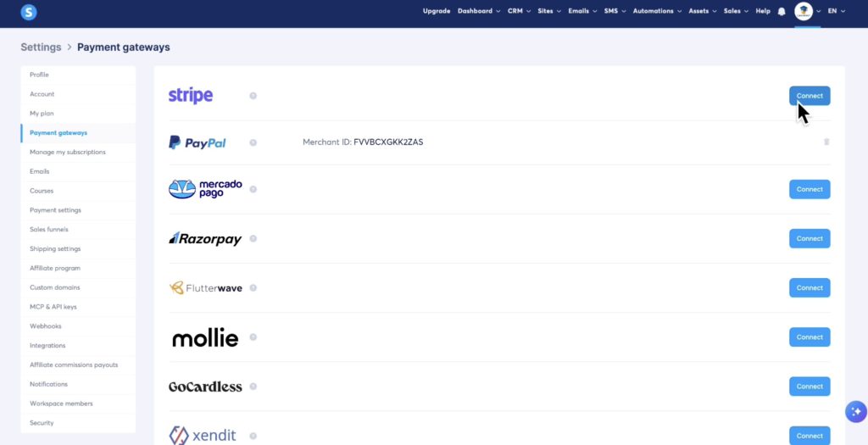Click the info icon next to PayPal
The image size is (868, 445).
(x=253, y=142)
